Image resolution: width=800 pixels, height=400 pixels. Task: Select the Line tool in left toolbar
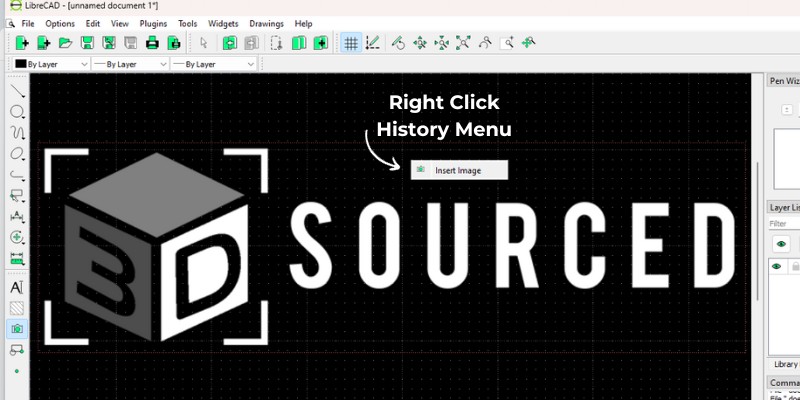17,91
